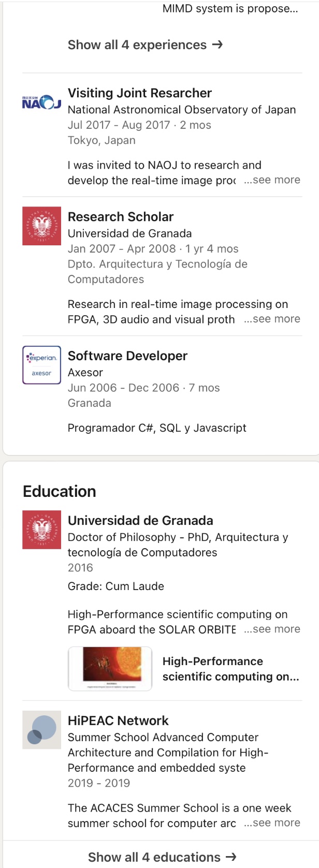This screenshot has height=868, width=319.
Task: Click the arrow beside Show all 4 experiences
Action: pos(218,45)
